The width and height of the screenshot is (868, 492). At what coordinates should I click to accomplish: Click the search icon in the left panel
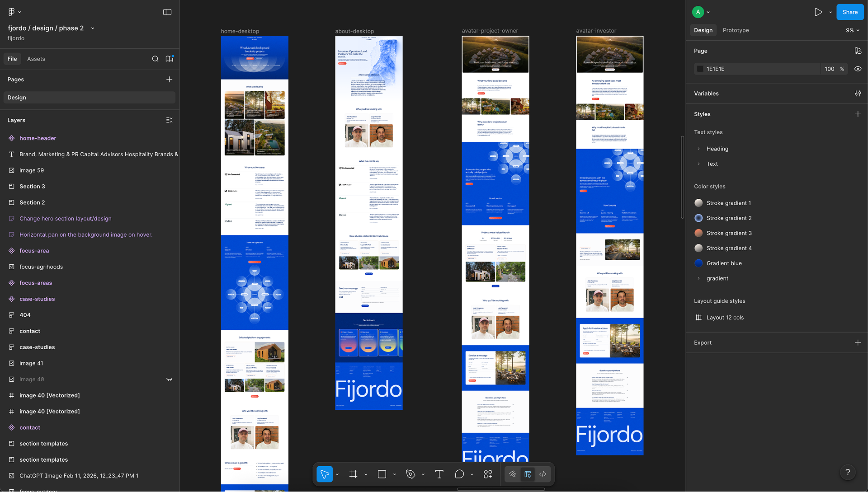click(x=156, y=59)
